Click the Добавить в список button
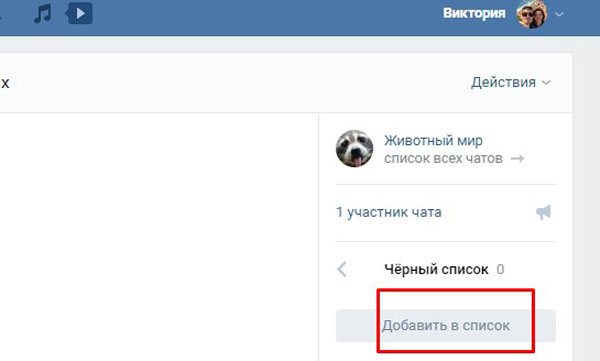The height and width of the screenshot is (361, 600). pyautogui.click(x=446, y=325)
